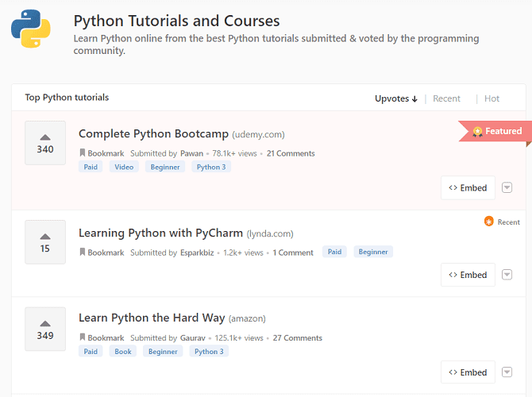This screenshot has height=397, width=532.
Task: Switch to the Recent sort tab
Action: pos(446,98)
